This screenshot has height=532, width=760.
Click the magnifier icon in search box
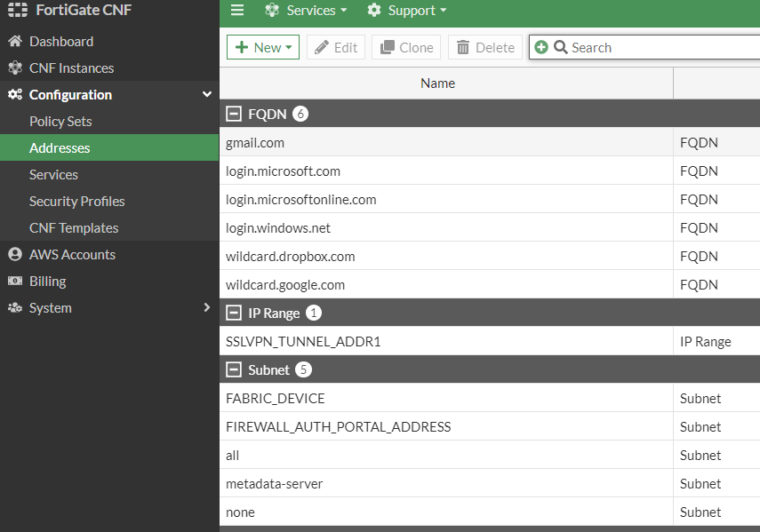[560, 47]
